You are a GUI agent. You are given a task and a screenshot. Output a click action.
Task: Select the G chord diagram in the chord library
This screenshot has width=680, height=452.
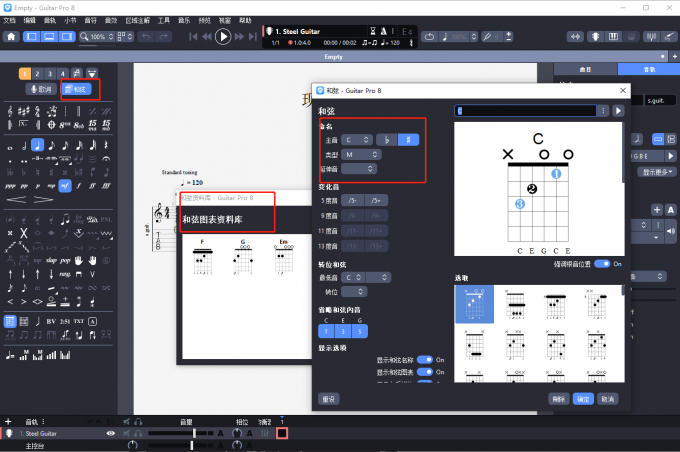[x=241, y=259]
